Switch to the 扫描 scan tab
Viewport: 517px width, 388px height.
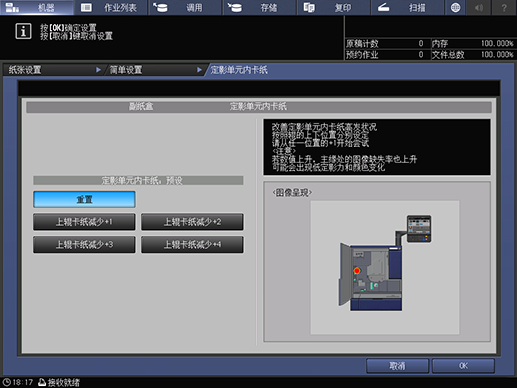(408, 7)
